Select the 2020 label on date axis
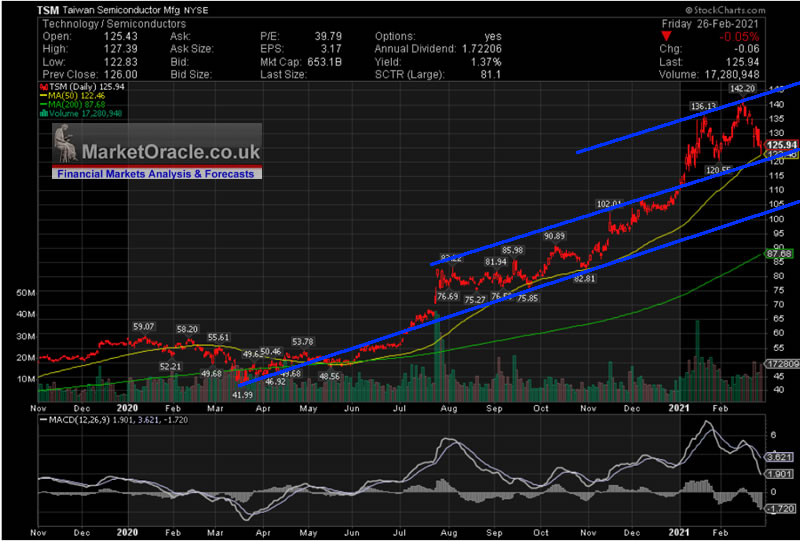 tap(126, 407)
